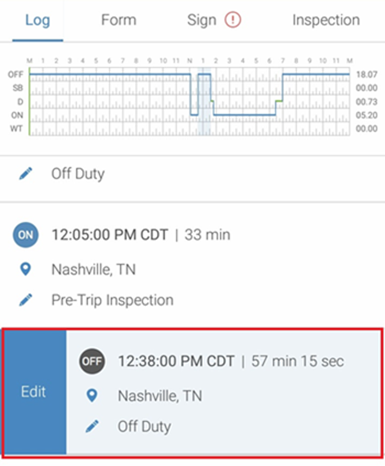Click the 57 min 15 sec duration text
The height and width of the screenshot is (466, 385).
[298, 361]
